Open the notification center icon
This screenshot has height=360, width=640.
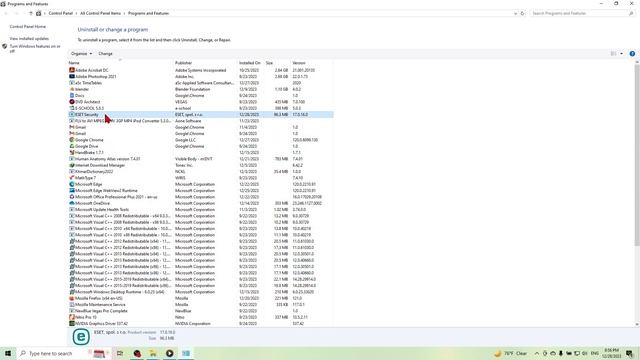point(629,353)
